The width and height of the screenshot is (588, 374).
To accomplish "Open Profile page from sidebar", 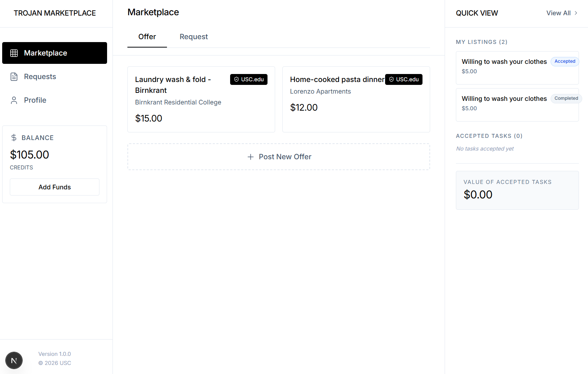I will 35,100.
